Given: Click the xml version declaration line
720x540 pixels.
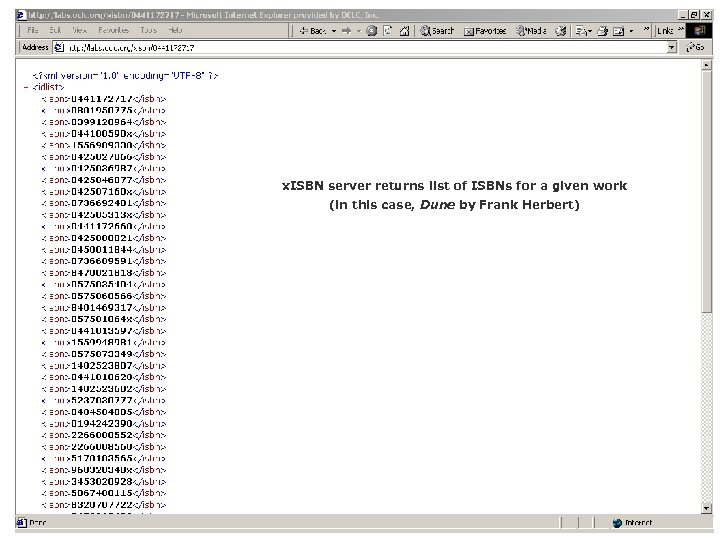Looking at the screenshot, I should 125,76.
